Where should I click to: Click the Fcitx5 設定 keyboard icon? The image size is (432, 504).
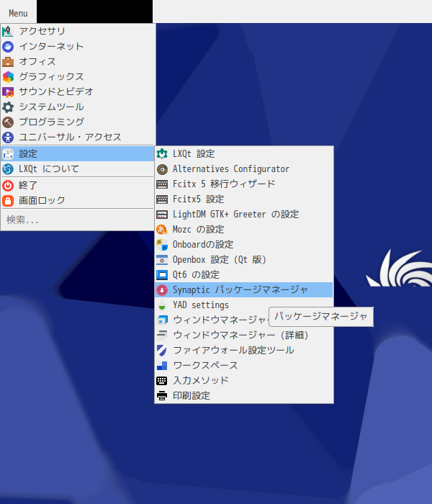162,199
